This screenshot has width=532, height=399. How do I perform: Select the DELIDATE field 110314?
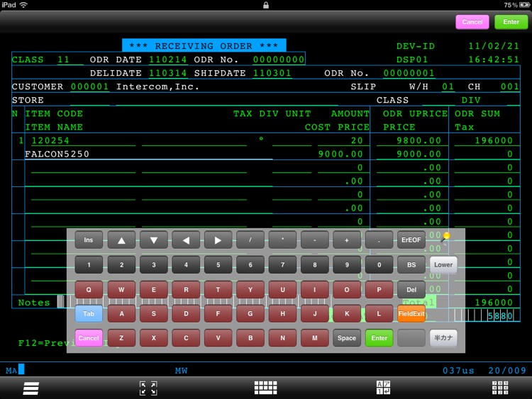click(x=167, y=73)
